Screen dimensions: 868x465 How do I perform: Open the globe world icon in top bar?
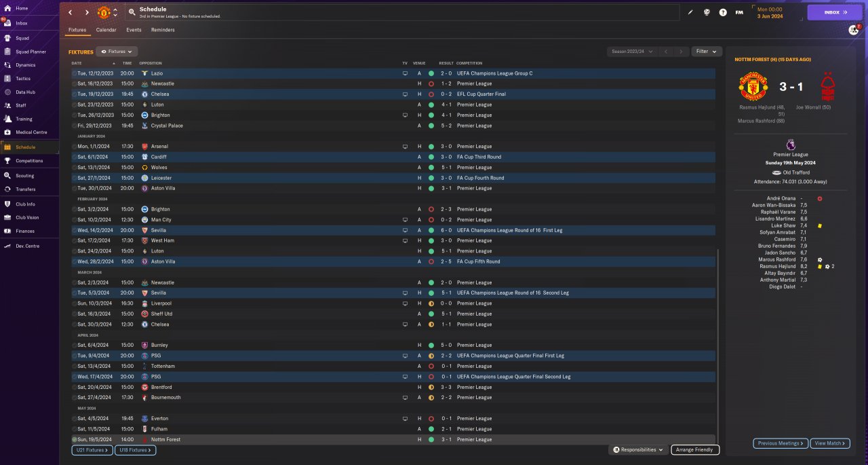[x=707, y=12]
